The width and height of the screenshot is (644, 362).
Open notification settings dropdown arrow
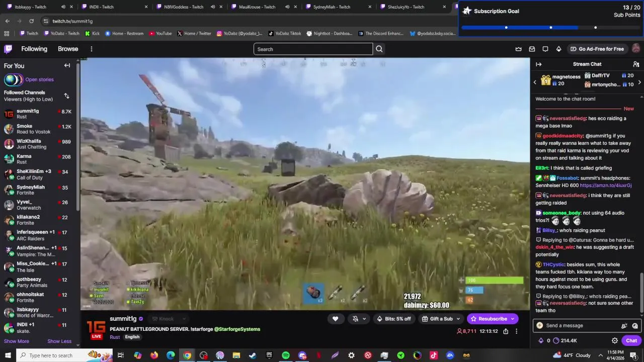364,319
